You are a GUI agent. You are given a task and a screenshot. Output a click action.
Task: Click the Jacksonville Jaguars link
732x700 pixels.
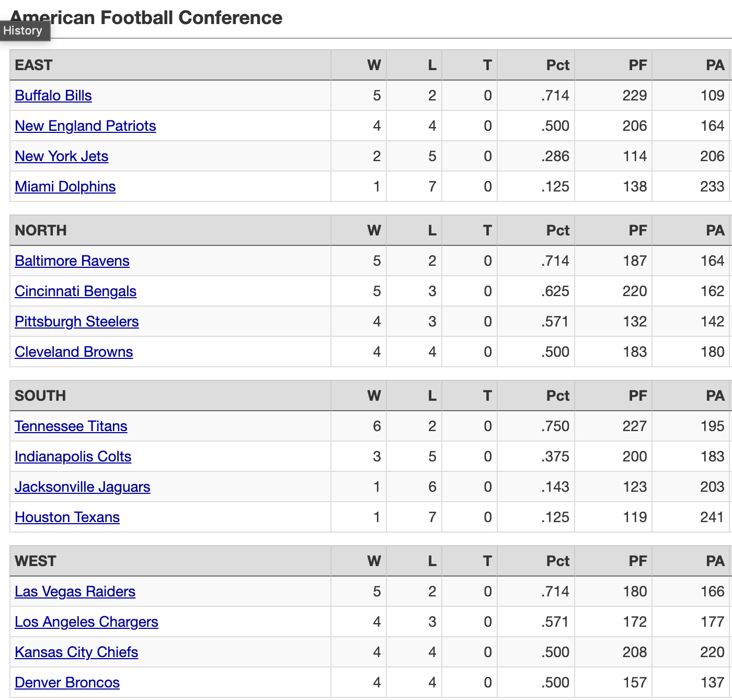pyautogui.click(x=83, y=487)
